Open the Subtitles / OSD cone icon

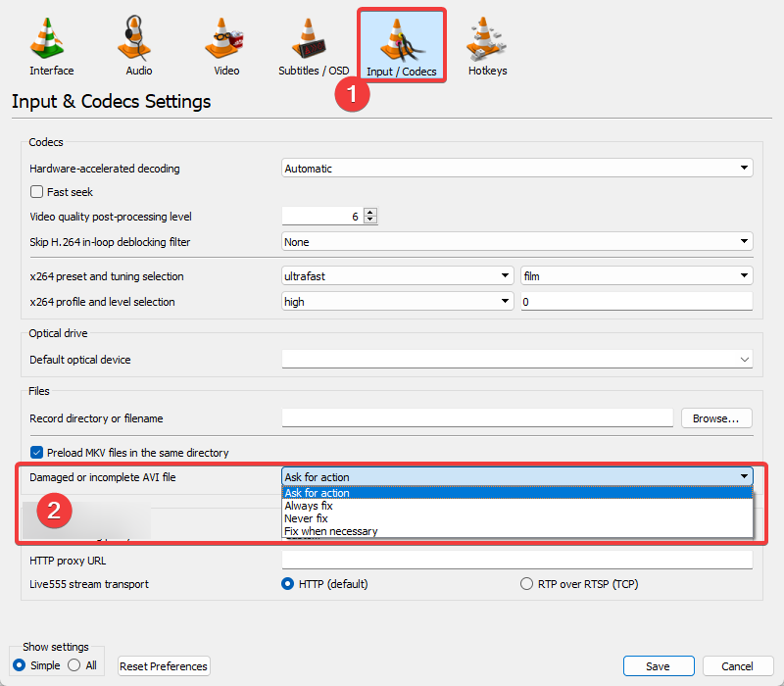(x=309, y=38)
